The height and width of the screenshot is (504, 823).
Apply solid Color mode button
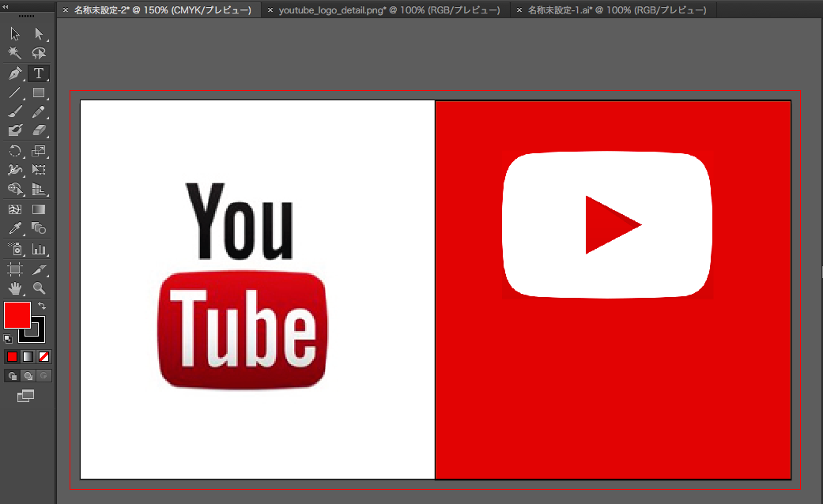coord(12,356)
